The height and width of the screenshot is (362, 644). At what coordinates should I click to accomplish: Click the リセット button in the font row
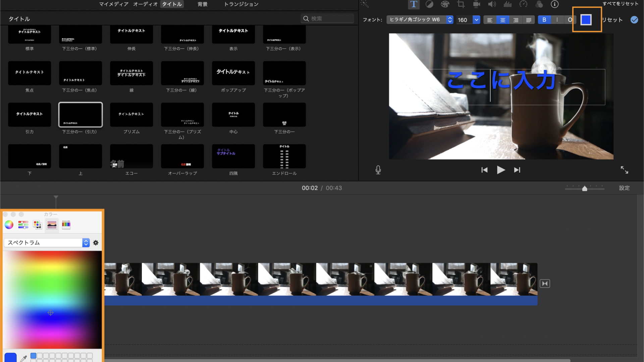(x=612, y=20)
